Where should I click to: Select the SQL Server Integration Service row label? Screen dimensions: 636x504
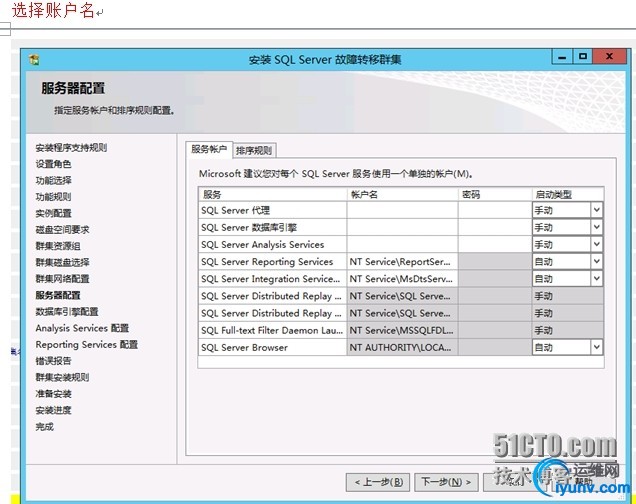[x=271, y=279]
